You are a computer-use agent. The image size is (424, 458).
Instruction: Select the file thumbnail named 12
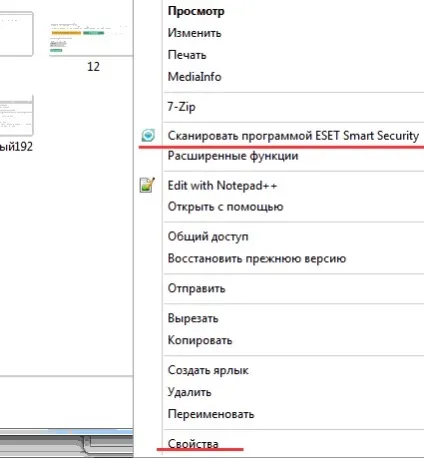click(x=91, y=42)
